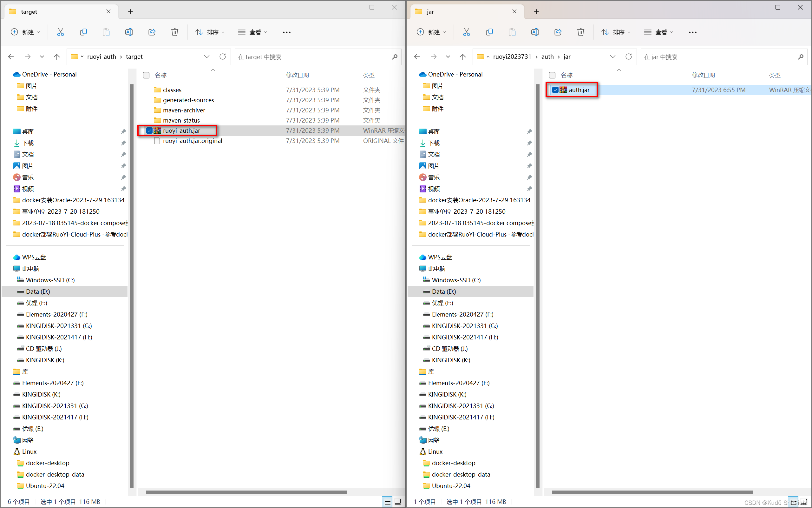This screenshot has height=508, width=812.
Task: Click auth breadcrumb in jar address bar
Action: pyautogui.click(x=547, y=57)
